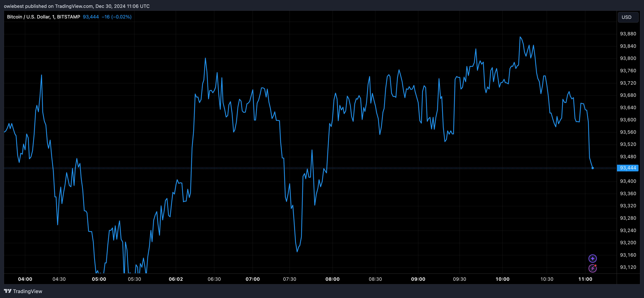Click the 93,360 price axis label

pos(628,194)
